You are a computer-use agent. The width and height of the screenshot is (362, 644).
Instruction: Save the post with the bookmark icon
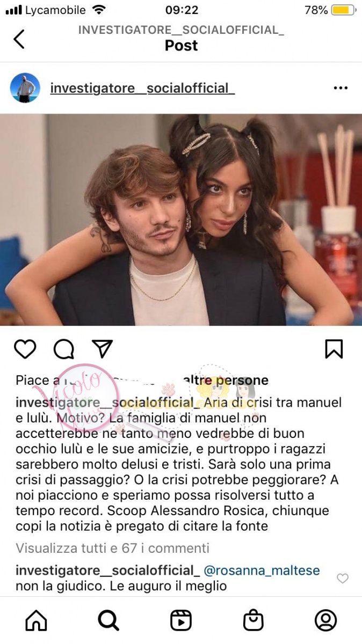[334, 349]
